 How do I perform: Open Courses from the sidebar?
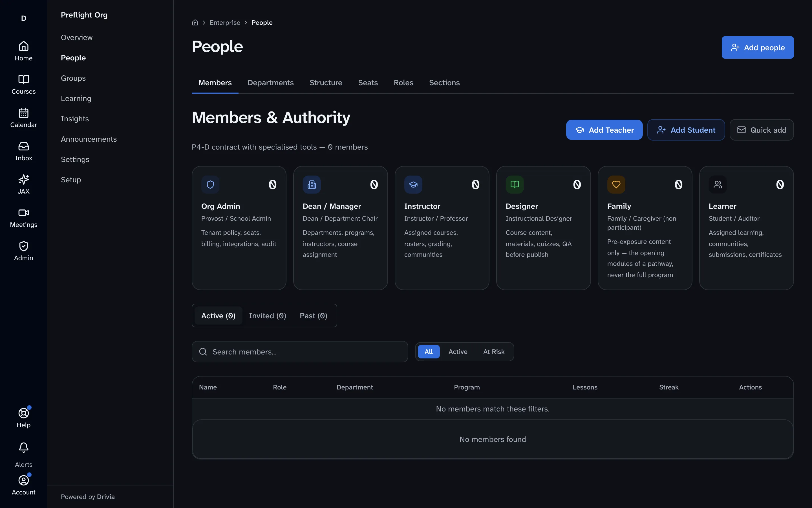click(23, 84)
